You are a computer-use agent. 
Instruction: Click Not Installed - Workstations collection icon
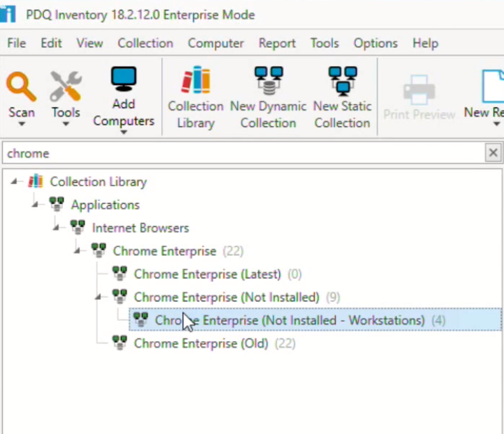point(141,320)
